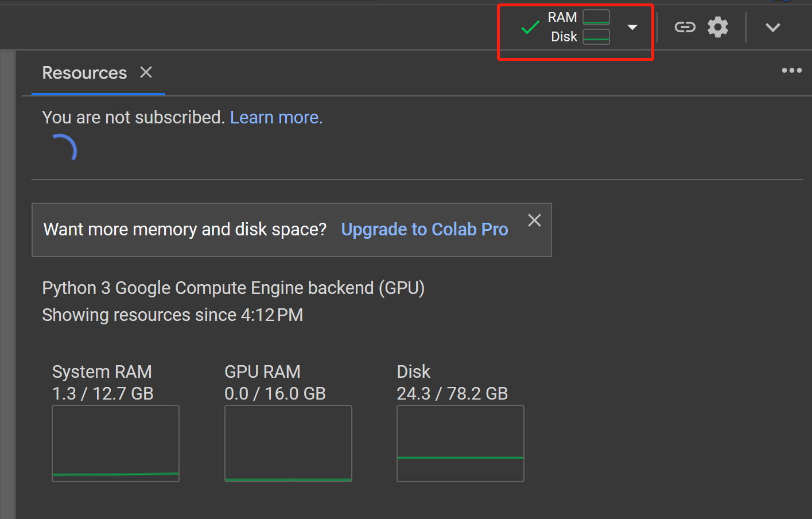Click the Disk mini usage graph in toolbar
812x519 pixels.
point(596,37)
